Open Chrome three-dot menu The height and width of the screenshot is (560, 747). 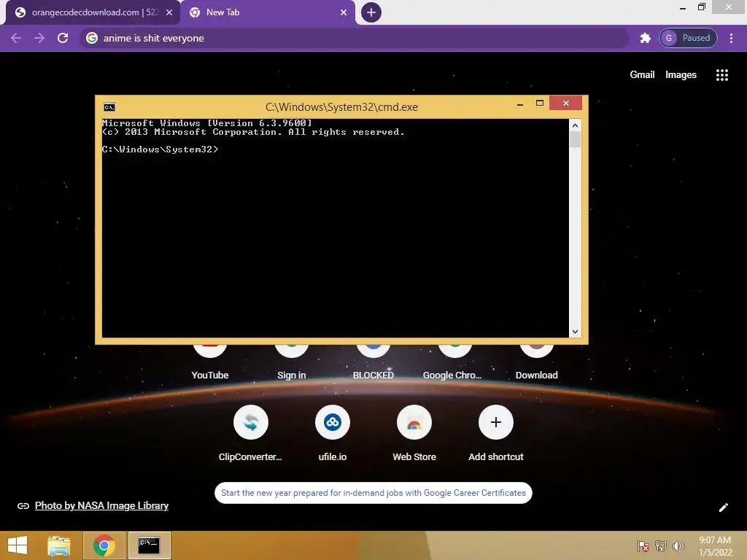tap(731, 38)
